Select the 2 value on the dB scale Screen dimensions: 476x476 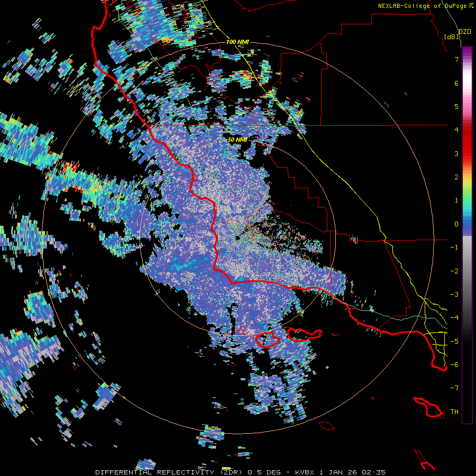coord(456,177)
